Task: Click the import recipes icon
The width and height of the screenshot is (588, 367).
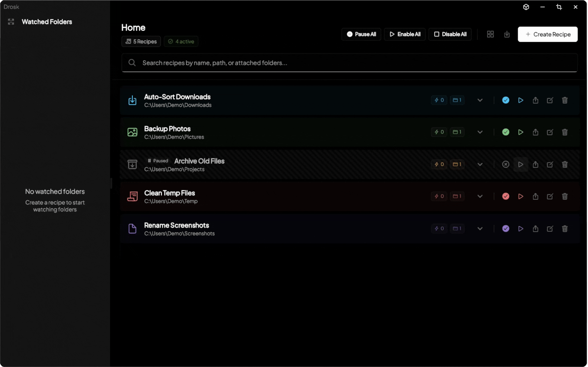Action: (x=507, y=34)
